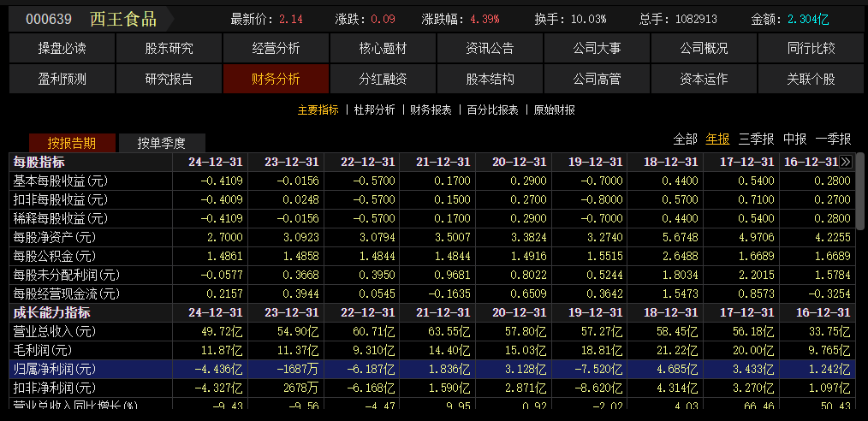The image size is (868, 421).
Task: Expand more date columns with the arrow icon
Action: 845,162
